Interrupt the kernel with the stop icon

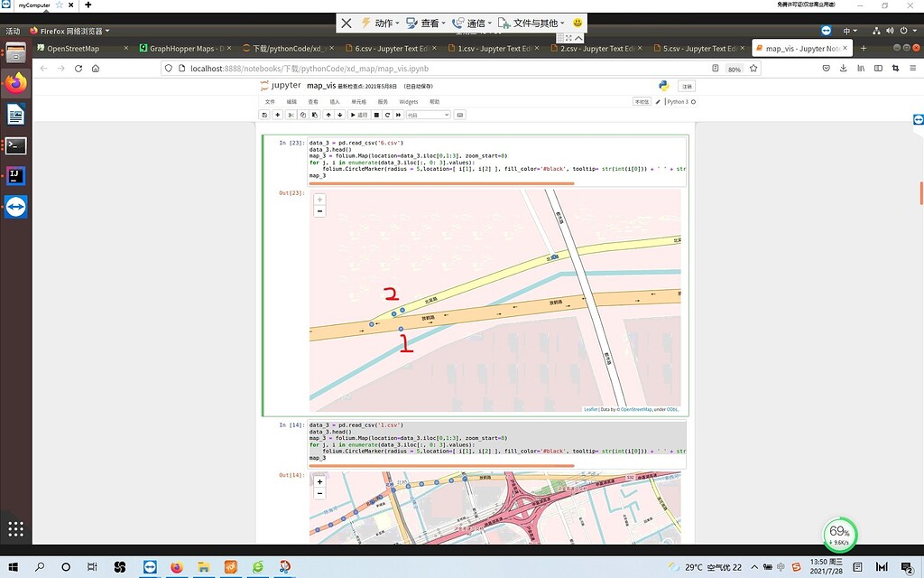(376, 115)
